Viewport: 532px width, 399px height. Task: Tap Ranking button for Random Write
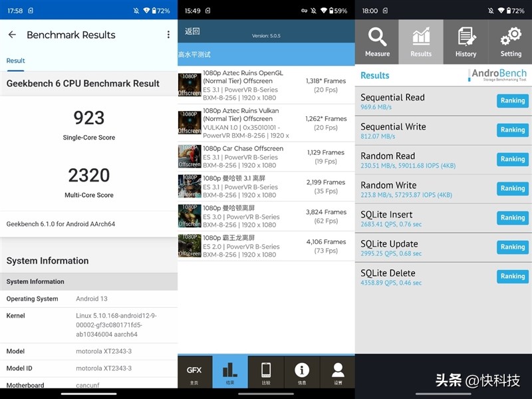(512, 189)
